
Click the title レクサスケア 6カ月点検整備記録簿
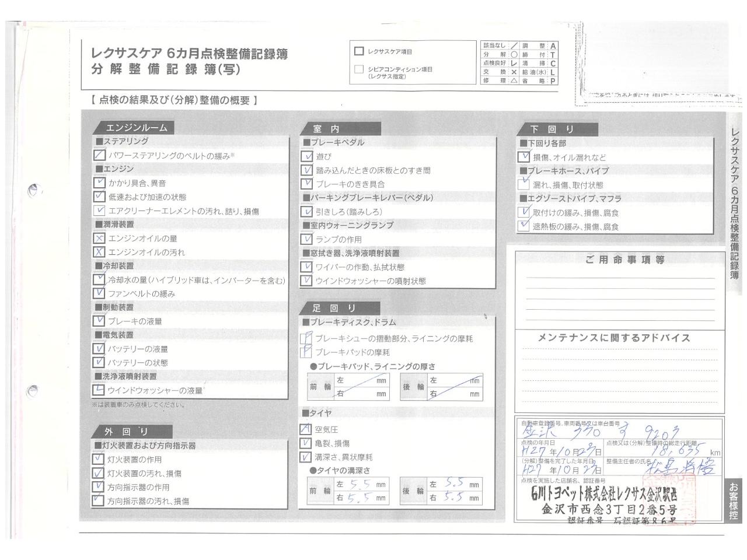point(190,54)
